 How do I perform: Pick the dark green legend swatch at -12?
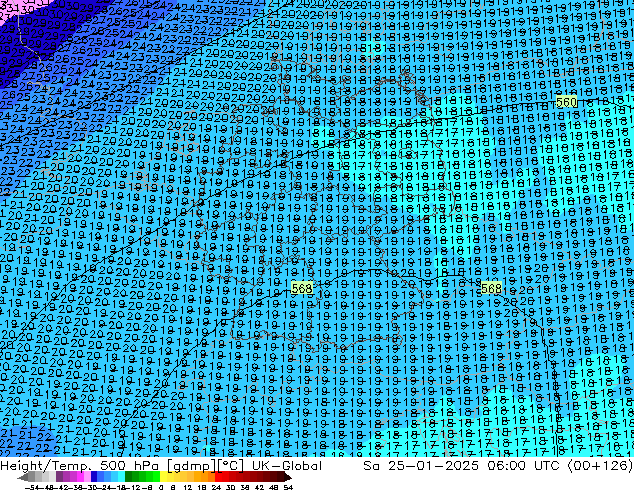(129, 477)
